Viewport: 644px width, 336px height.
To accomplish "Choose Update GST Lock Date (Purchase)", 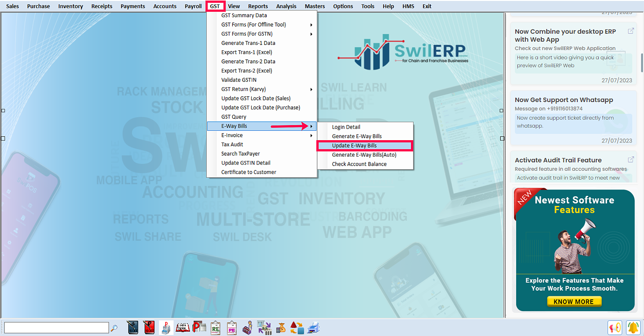I will pos(262,108).
